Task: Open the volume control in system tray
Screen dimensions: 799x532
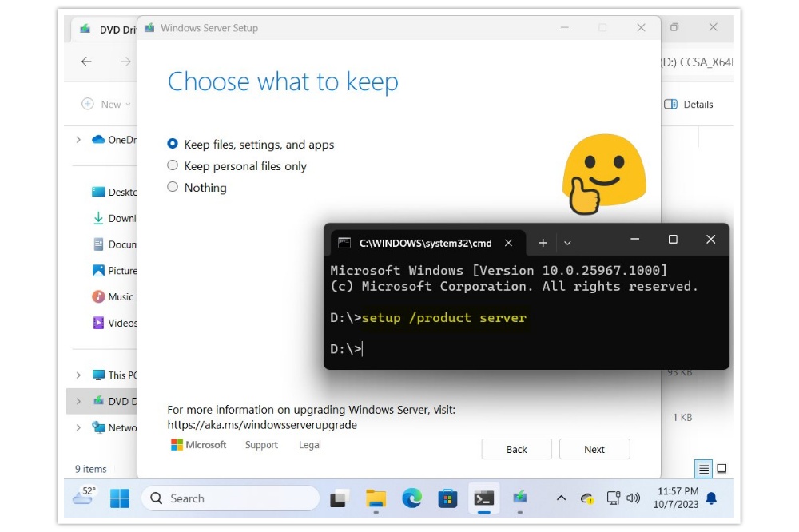Action: point(634,498)
